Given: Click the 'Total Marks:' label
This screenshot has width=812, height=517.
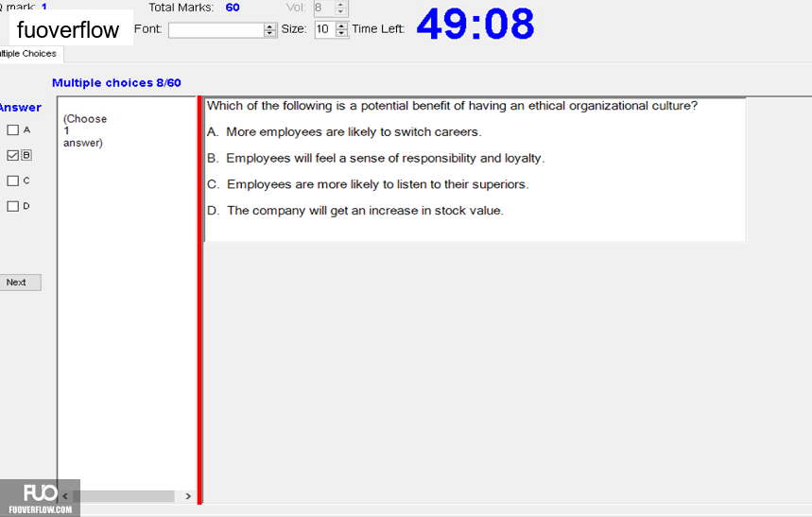Looking at the screenshot, I should pyautogui.click(x=181, y=8).
